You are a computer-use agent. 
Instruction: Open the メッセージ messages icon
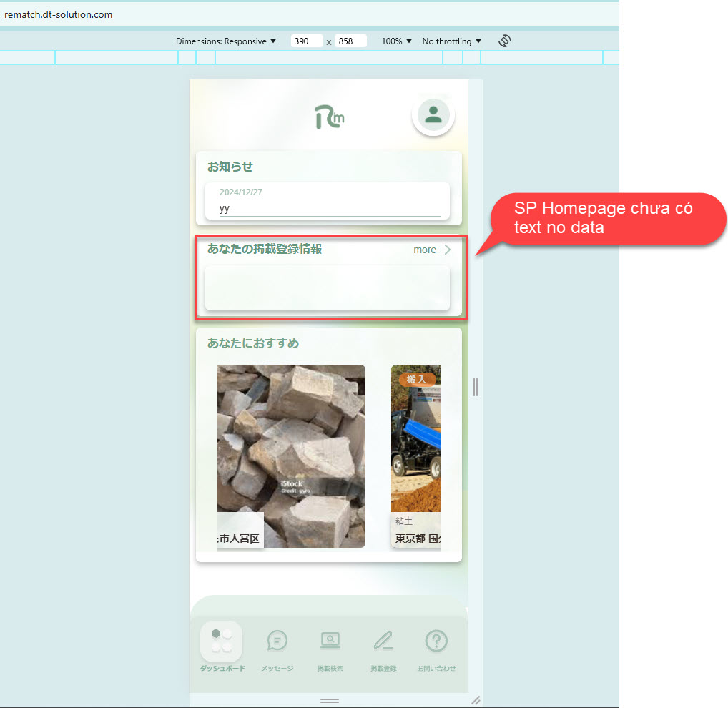pos(277,641)
